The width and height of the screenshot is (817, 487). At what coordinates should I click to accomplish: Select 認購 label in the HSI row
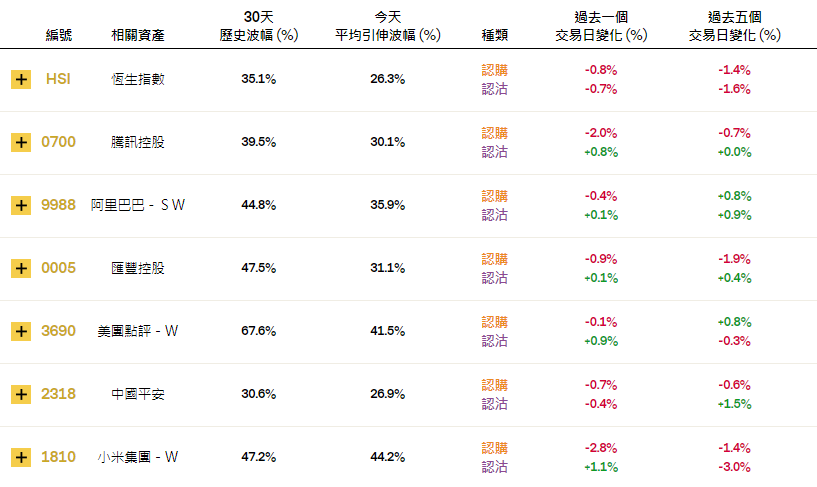[494, 71]
